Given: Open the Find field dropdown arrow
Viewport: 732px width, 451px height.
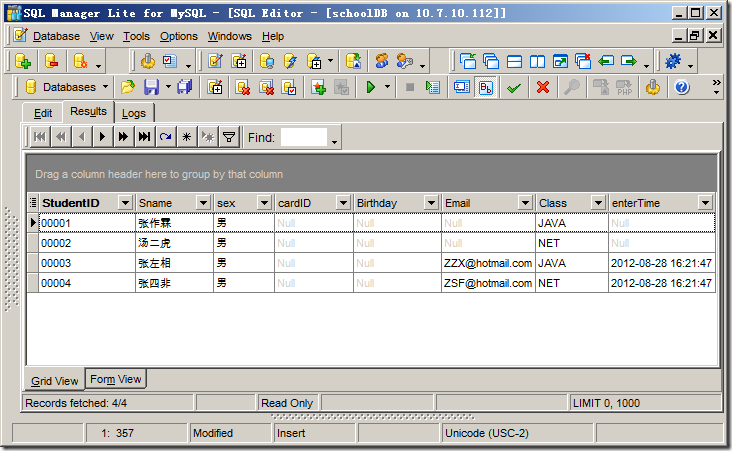Looking at the screenshot, I should (x=334, y=141).
